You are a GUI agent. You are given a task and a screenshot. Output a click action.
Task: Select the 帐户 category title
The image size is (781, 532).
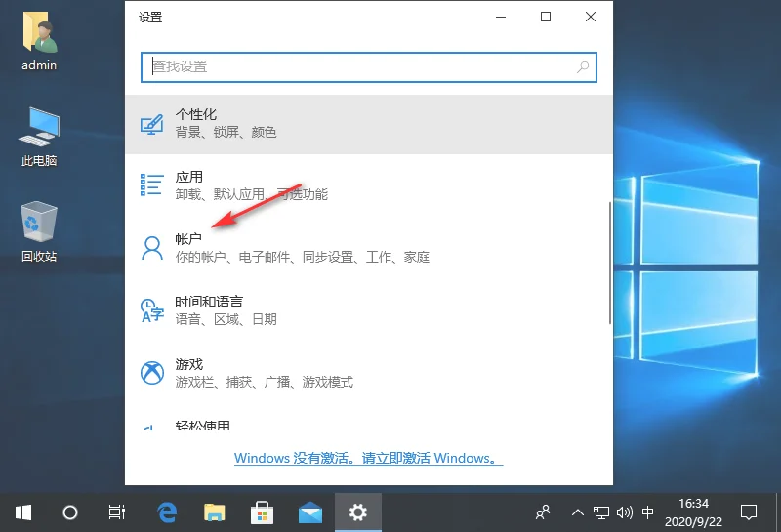(x=188, y=239)
